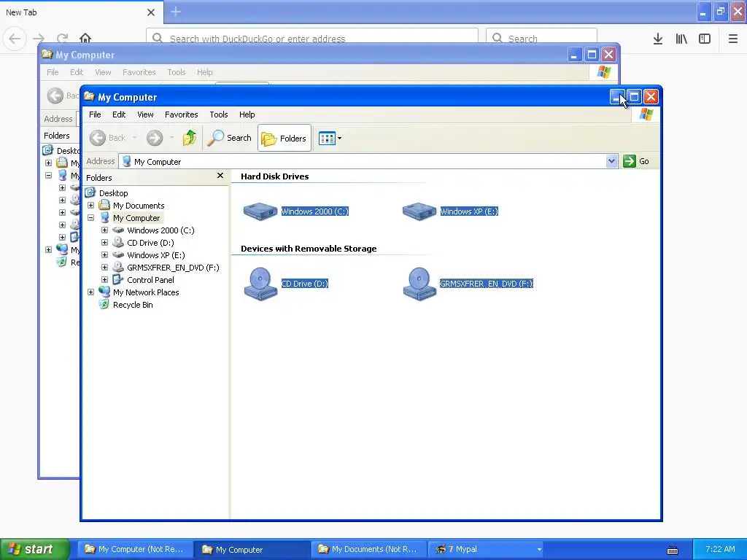Click the Windows XP (E:) label in content pane
Viewport: 747px width, 560px height.
click(469, 211)
